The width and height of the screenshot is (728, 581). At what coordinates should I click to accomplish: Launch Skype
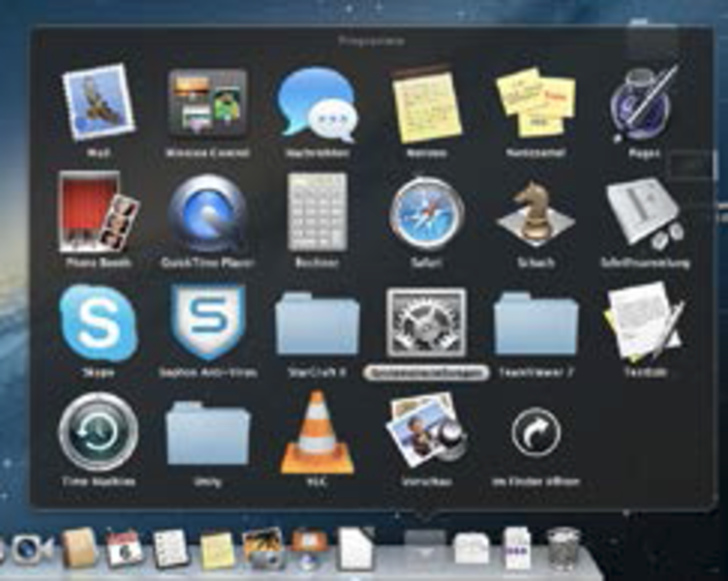(99, 323)
